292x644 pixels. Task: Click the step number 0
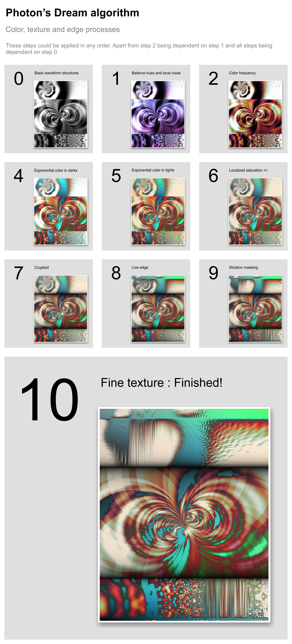19,78
